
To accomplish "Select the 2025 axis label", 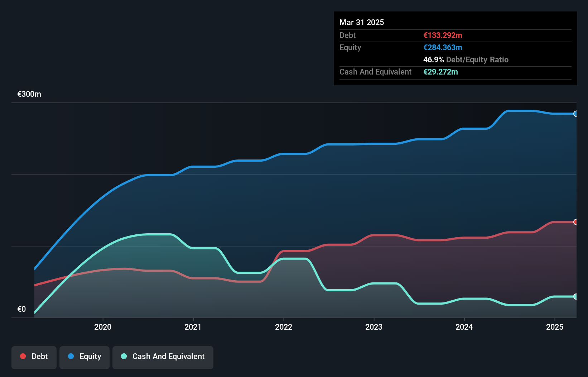I will (x=555, y=327).
